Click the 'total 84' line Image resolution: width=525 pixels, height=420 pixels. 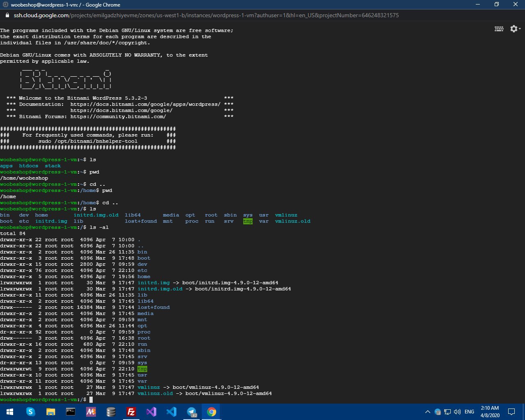pyautogui.click(x=13, y=233)
